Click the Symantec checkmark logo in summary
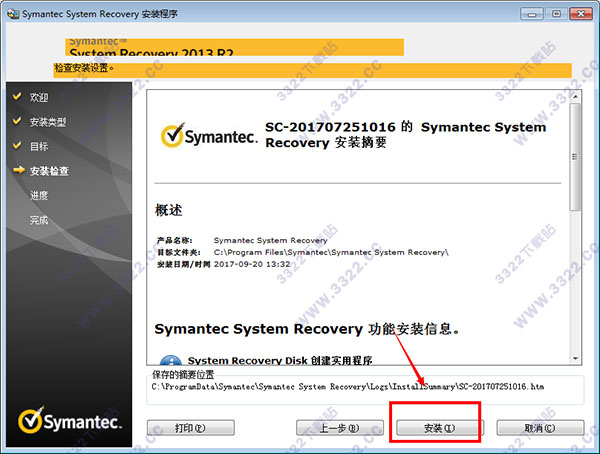 click(x=209, y=135)
